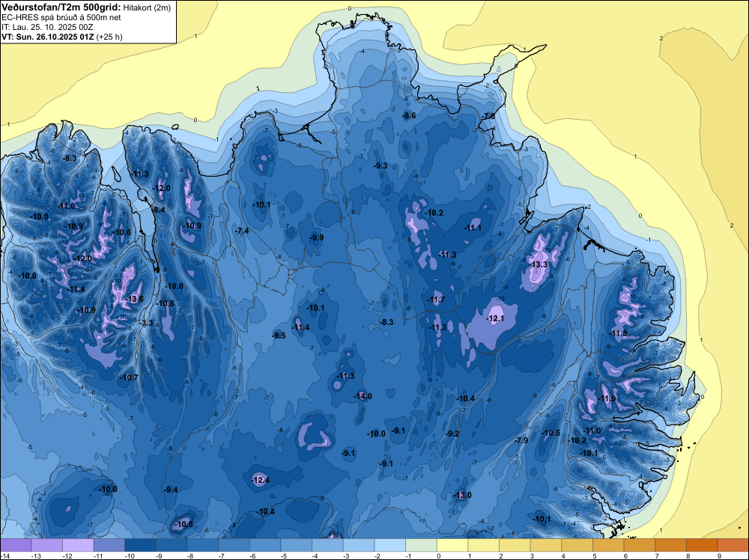Select the dark orange swatch between 8 and 9
Screen dimensions: 749x560
click(x=702, y=545)
